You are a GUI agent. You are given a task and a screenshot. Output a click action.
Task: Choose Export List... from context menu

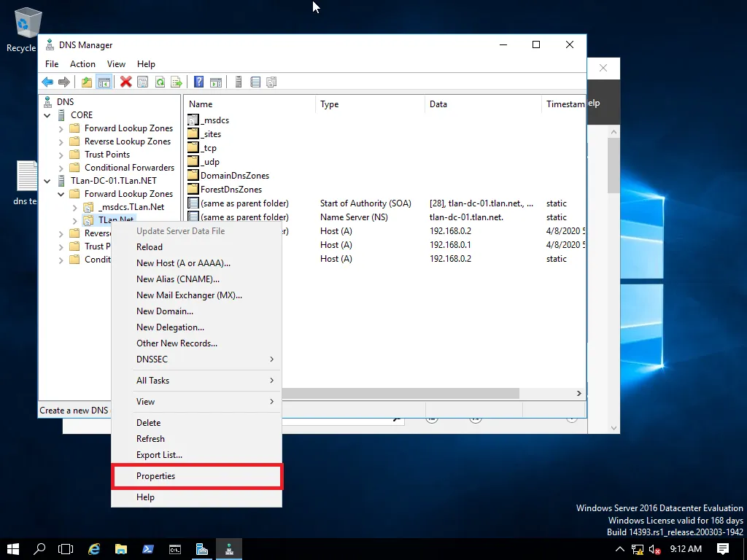click(x=197, y=455)
